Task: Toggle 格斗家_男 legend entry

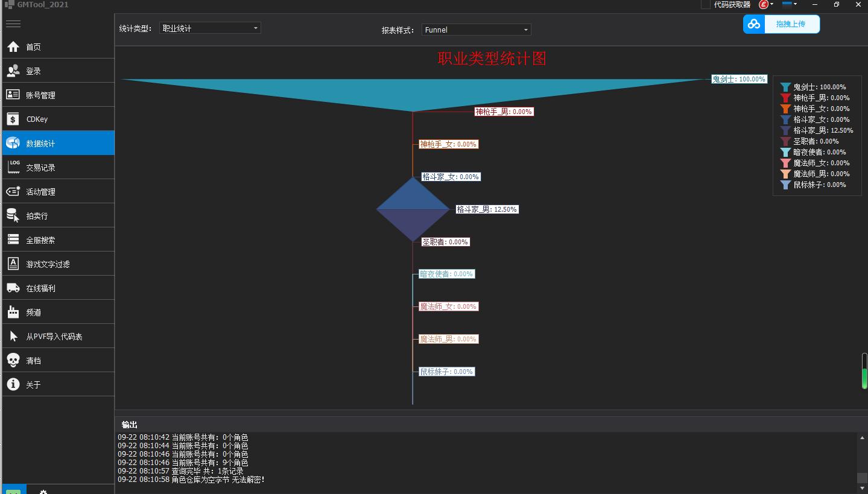Action: click(x=816, y=130)
